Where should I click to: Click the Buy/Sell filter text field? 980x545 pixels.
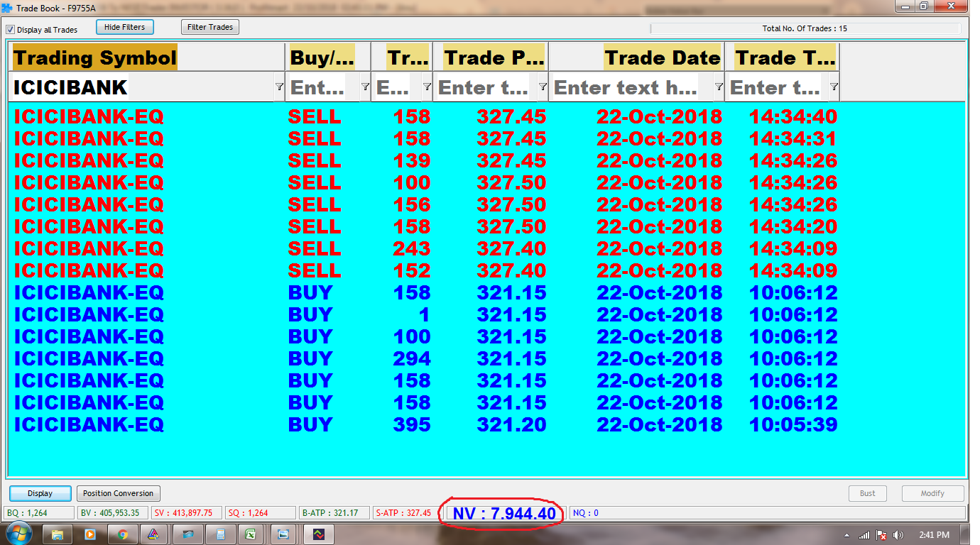tap(324, 87)
